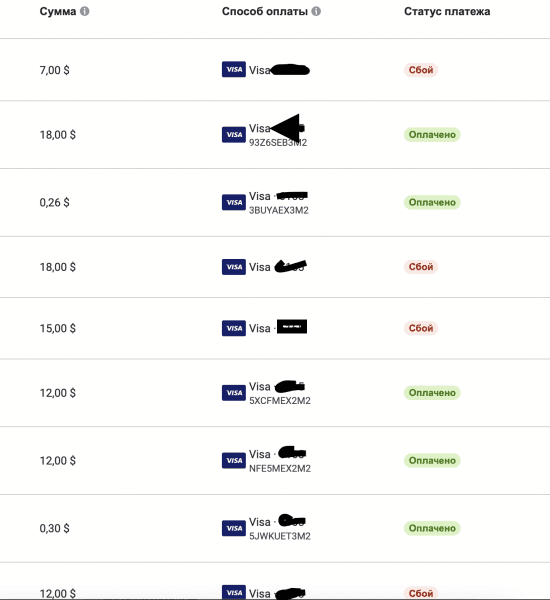550x600 pixels.
Task: Select the reference code 5XCFMEX2M2
Action: [x=280, y=401]
